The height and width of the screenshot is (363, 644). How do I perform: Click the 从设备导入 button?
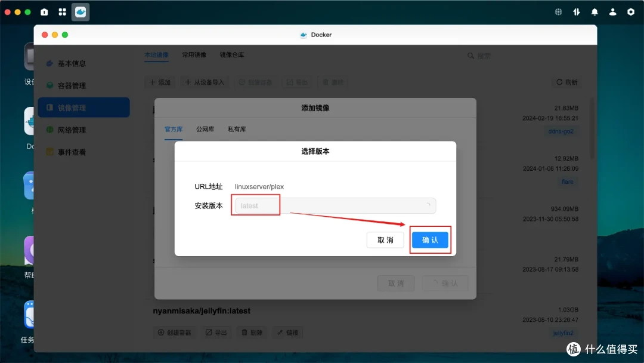click(205, 82)
